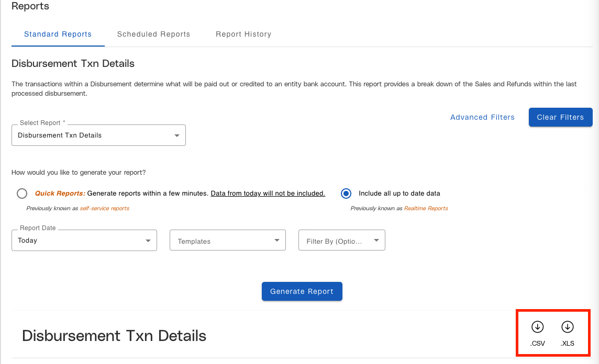Switch to the Standard Reports tab

[x=58, y=35]
